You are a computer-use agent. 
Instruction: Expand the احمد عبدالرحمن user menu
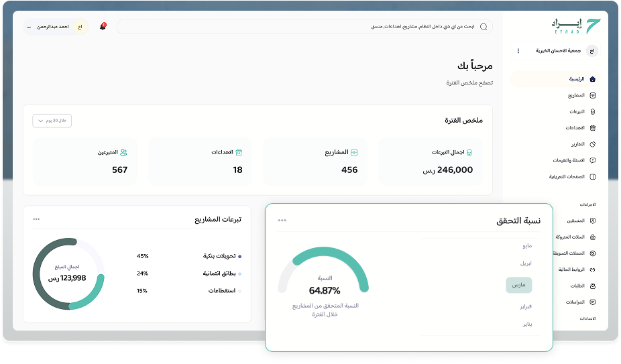click(x=29, y=27)
